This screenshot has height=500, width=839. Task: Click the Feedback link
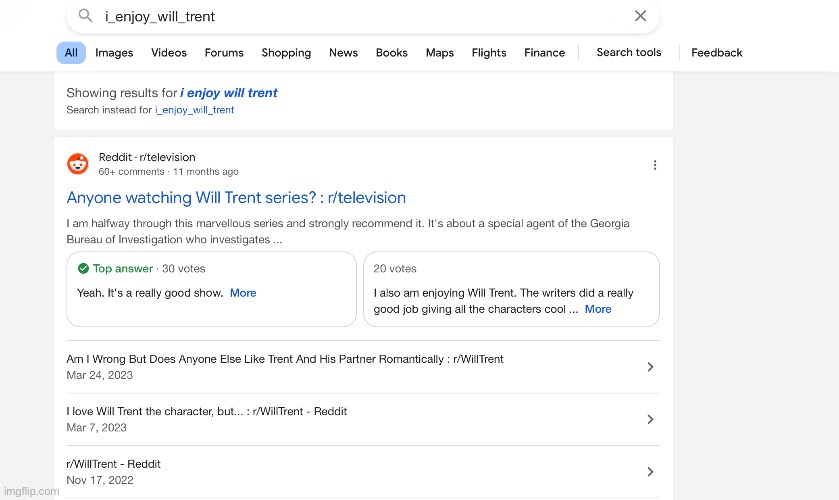click(x=716, y=52)
